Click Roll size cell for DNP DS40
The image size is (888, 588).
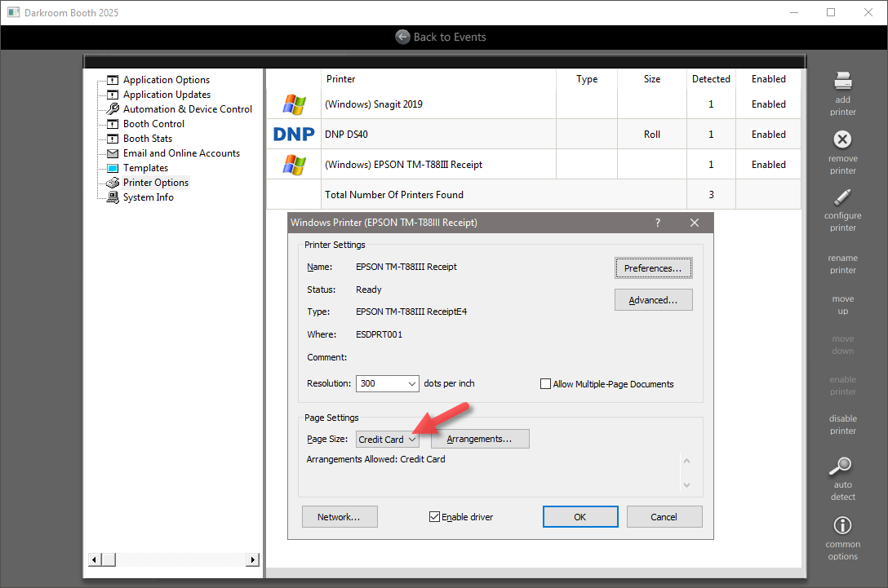coord(652,134)
